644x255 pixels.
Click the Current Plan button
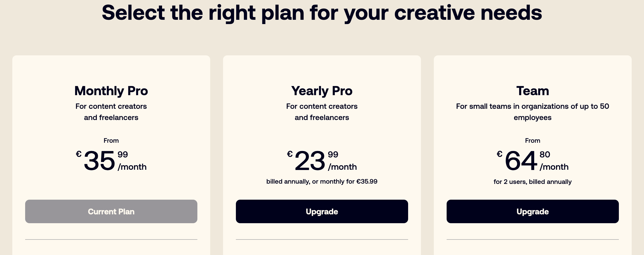pyautogui.click(x=111, y=211)
